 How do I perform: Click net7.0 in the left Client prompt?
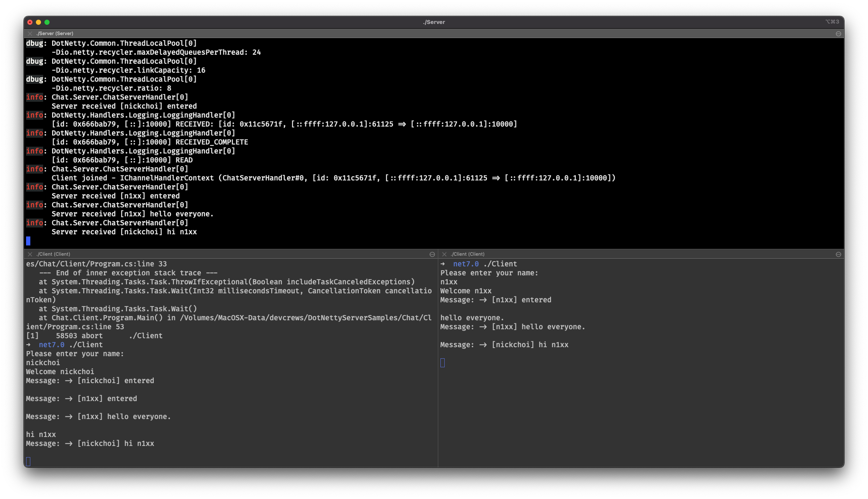click(52, 345)
